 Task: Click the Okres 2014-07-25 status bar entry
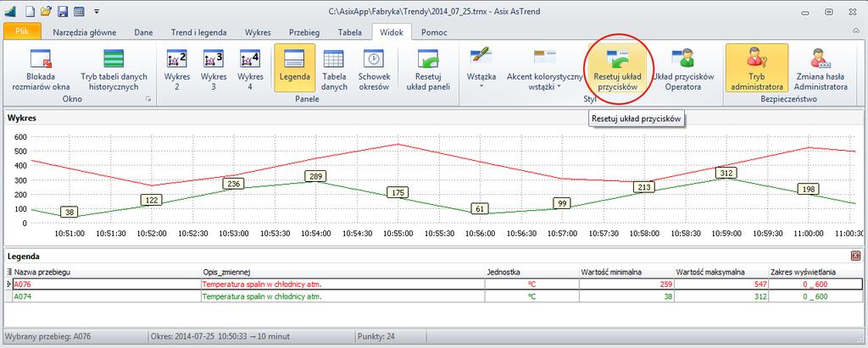[x=220, y=336]
